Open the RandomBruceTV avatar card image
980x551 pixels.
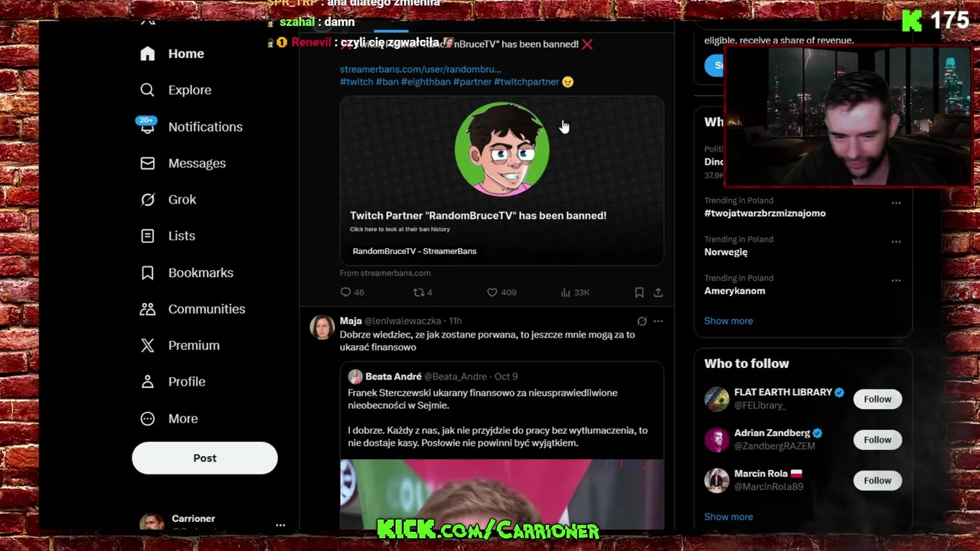click(x=502, y=150)
